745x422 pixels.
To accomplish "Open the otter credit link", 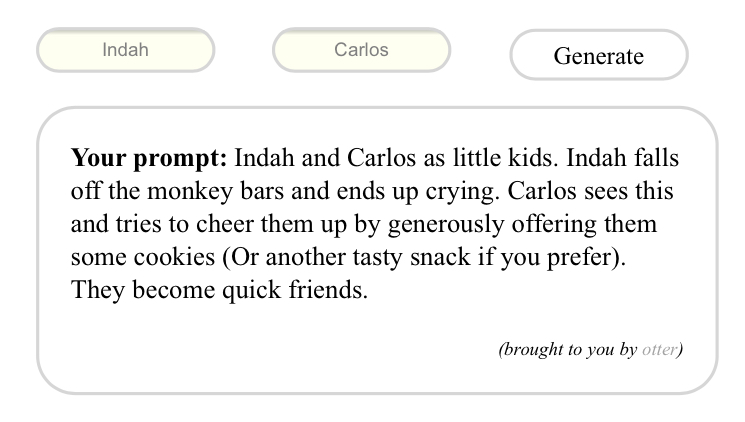I will [x=659, y=350].
